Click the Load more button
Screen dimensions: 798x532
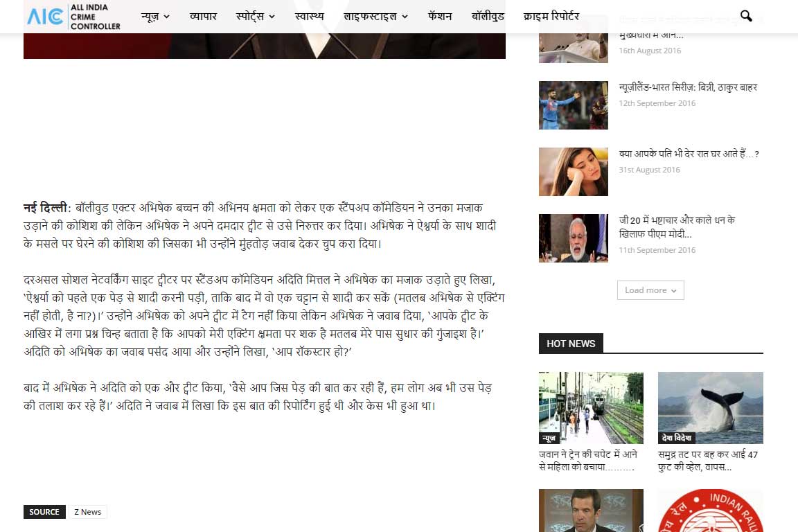point(650,290)
